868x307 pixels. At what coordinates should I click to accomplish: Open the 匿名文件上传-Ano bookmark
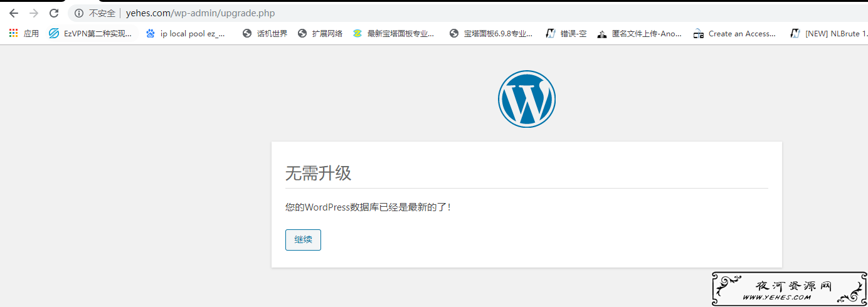[x=640, y=34]
